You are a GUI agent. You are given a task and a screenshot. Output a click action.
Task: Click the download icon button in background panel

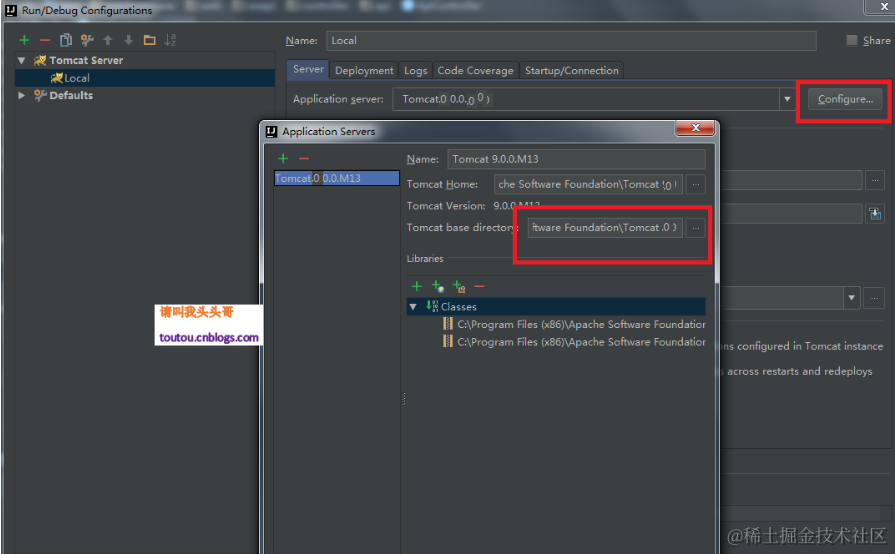[x=874, y=214]
